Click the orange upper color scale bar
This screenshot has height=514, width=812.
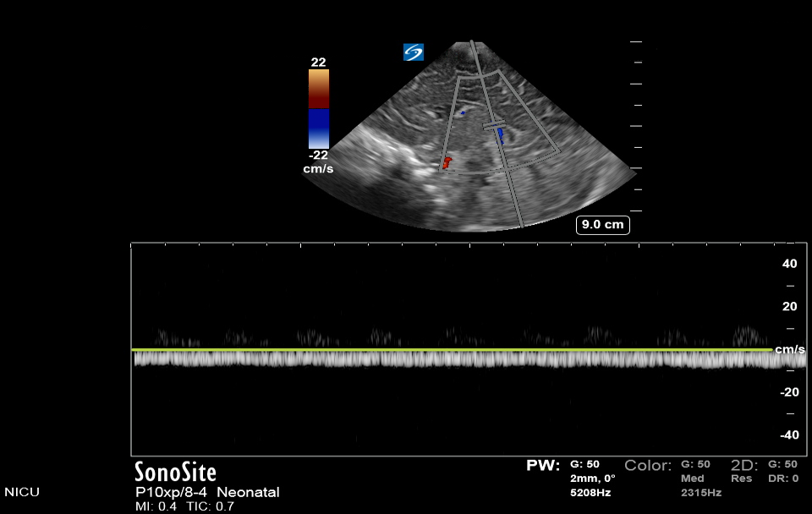click(x=319, y=89)
